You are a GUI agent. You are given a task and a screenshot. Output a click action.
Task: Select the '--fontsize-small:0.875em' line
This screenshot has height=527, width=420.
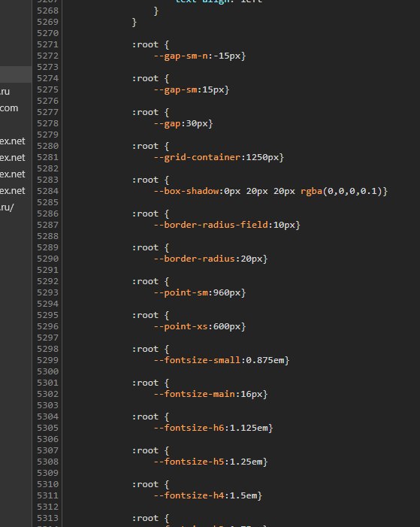point(222,360)
